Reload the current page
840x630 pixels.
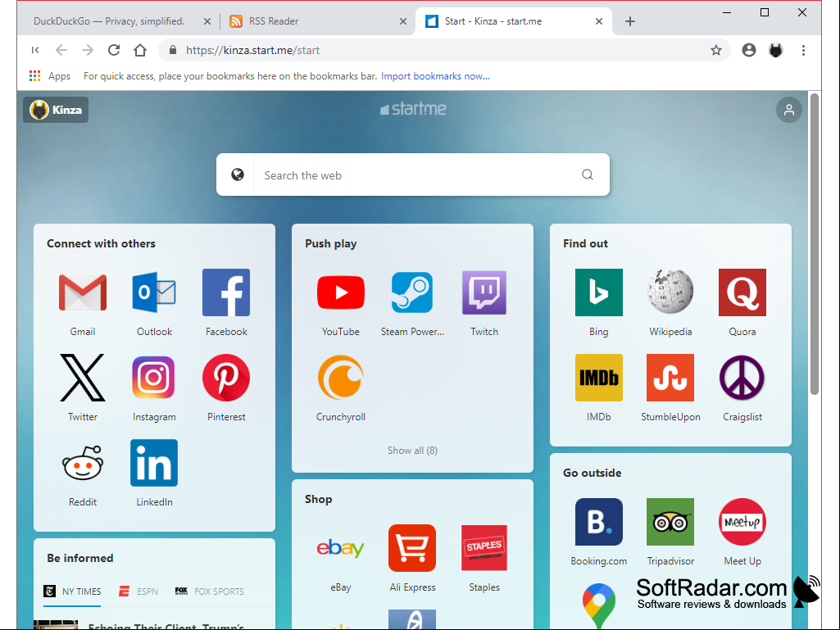tap(114, 50)
